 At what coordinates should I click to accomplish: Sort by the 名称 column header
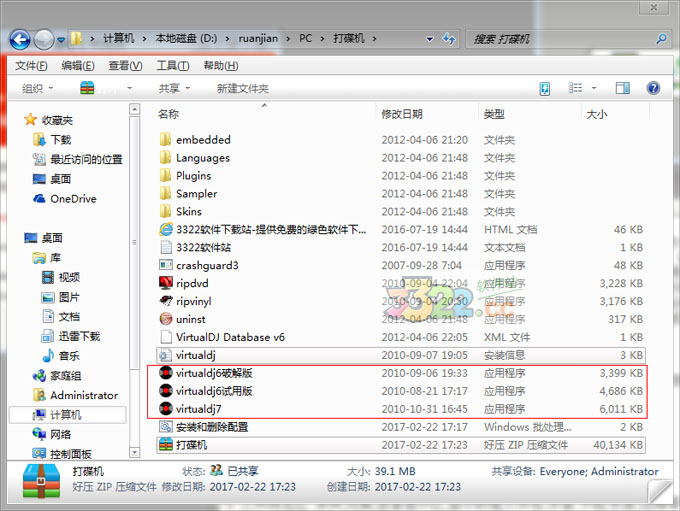pos(169,114)
